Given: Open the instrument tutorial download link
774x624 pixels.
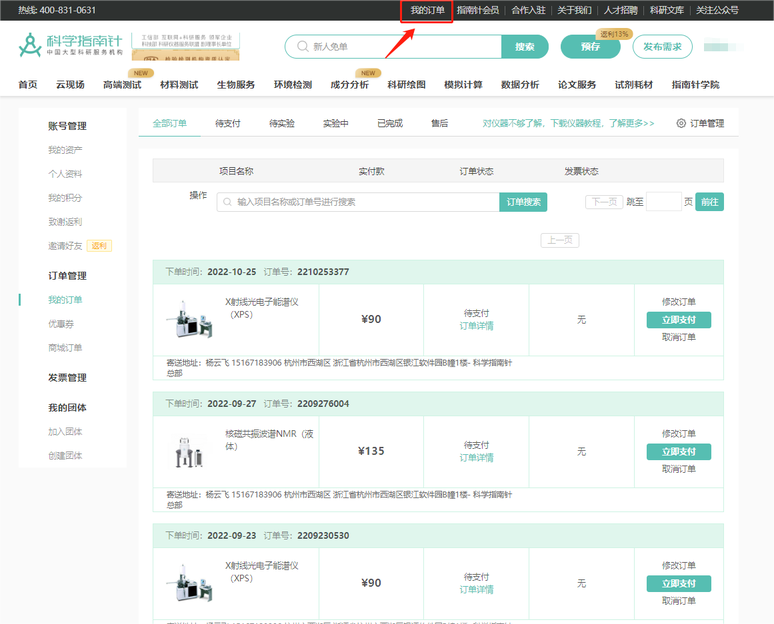Looking at the screenshot, I should click(568, 124).
